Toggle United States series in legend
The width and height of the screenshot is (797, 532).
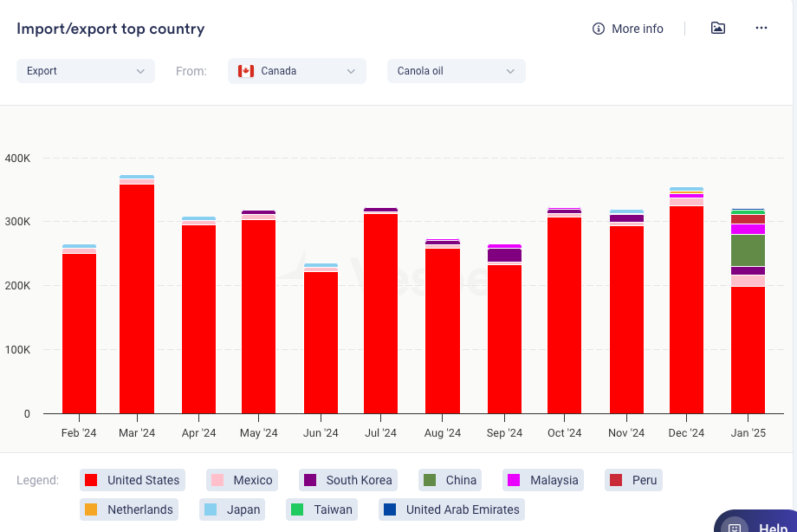coord(132,480)
